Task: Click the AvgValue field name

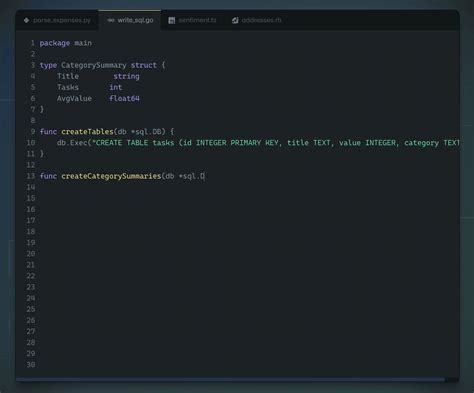Action: [x=74, y=98]
